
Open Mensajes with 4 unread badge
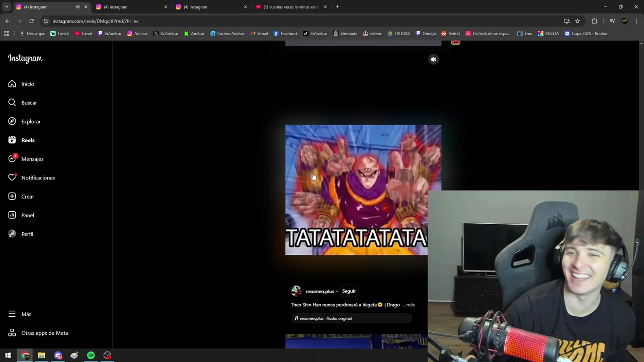[26, 159]
